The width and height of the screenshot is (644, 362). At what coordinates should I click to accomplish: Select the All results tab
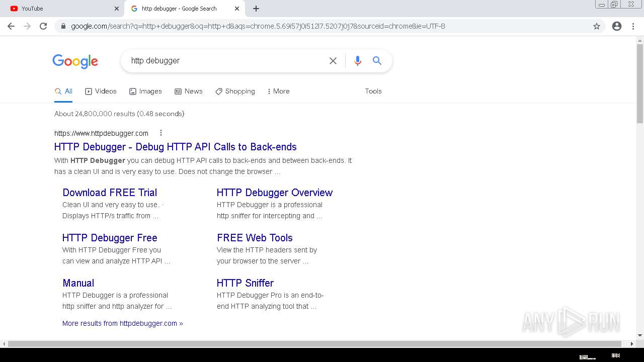click(x=63, y=92)
